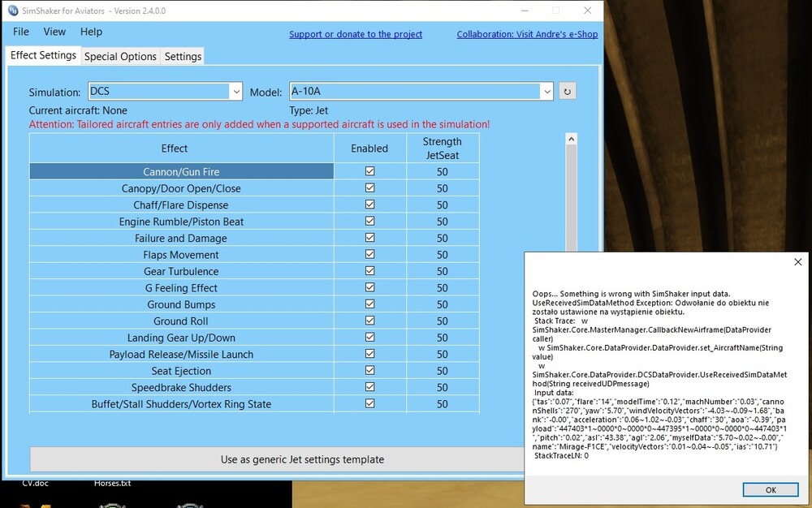Click Use as generic Jet settings template
Viewport: 812px width, 508px height.
click(x=302, y=459)
